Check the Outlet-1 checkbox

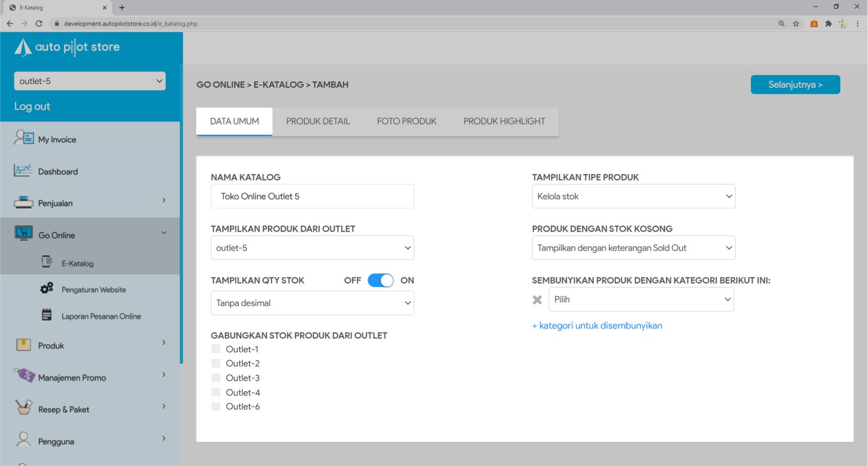[x=216, y=349]
